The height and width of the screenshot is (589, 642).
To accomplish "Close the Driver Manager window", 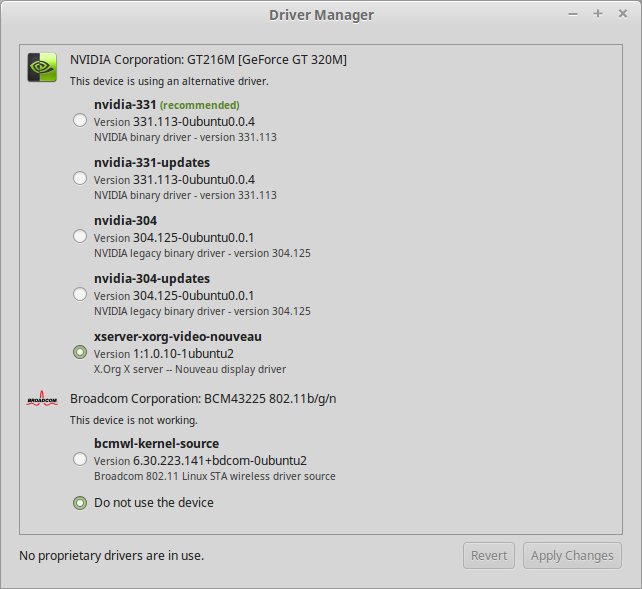I will [x=623, y=14].
